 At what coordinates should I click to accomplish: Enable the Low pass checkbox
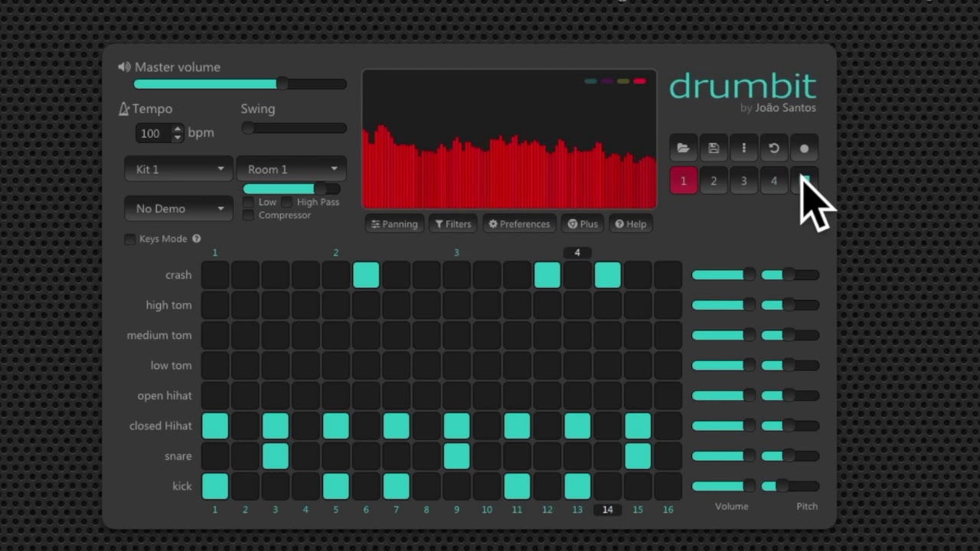point(248,202)
